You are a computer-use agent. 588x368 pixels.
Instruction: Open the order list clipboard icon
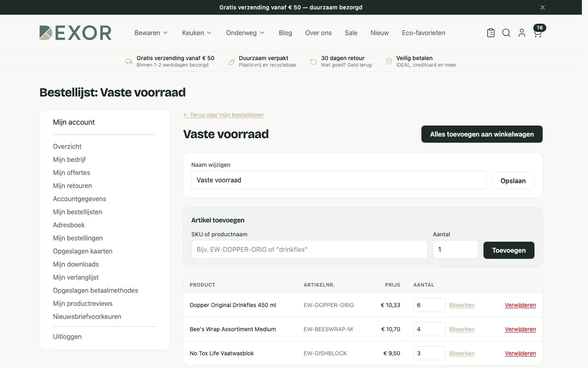[x=491, y=33]
